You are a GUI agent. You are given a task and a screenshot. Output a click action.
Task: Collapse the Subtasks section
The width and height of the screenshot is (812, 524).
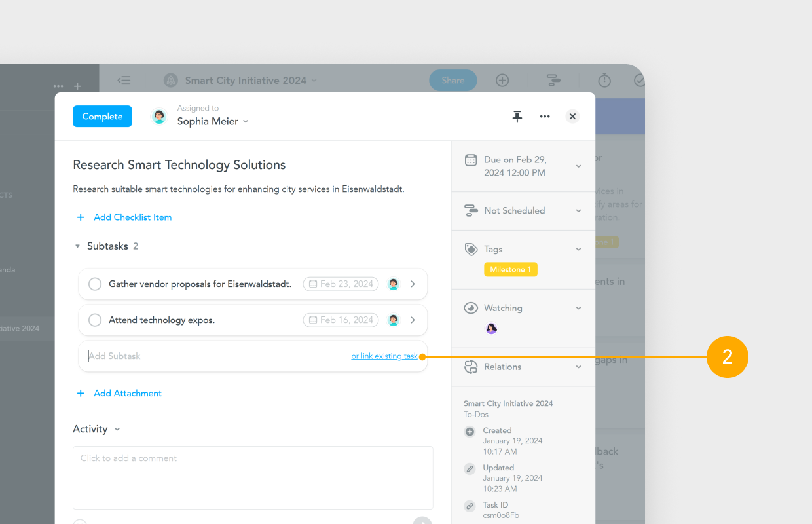(x=78, y=246)
